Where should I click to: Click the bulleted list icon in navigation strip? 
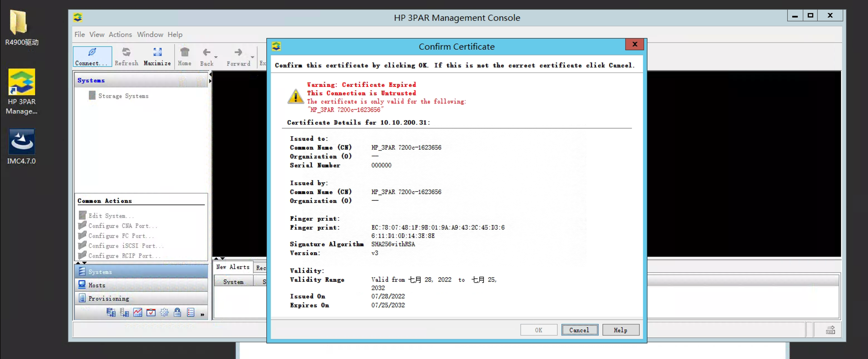191,312
